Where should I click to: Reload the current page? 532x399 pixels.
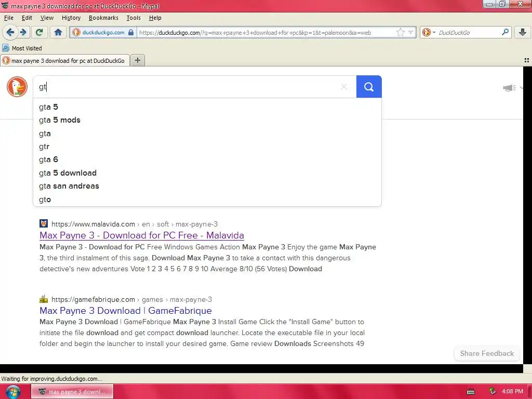39,32
